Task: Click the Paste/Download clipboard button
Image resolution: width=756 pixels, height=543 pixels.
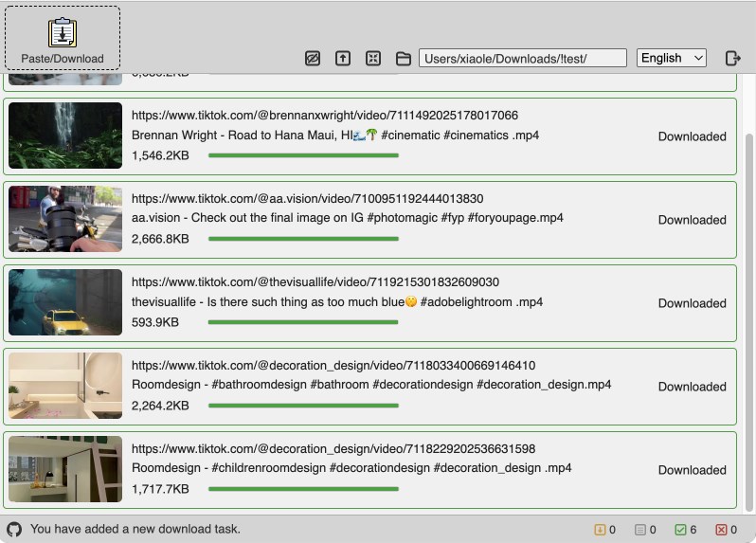Action: coord(63,38)
